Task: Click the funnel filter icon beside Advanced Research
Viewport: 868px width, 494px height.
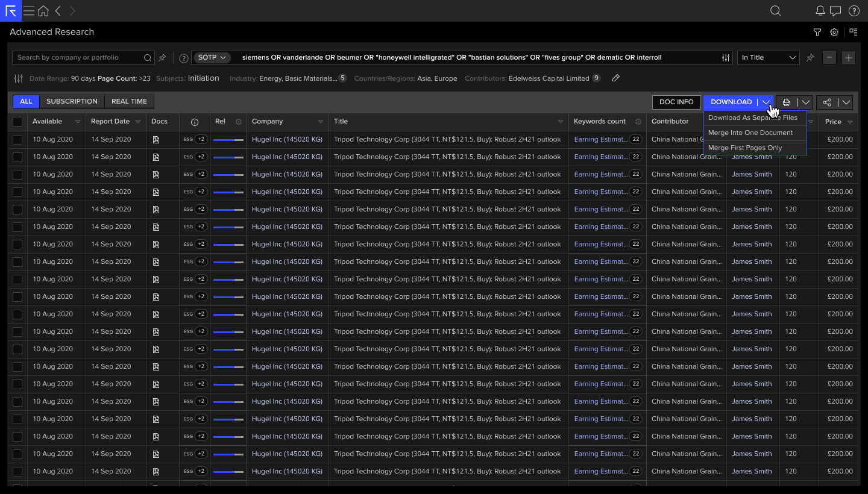Action: coord(817,33)
